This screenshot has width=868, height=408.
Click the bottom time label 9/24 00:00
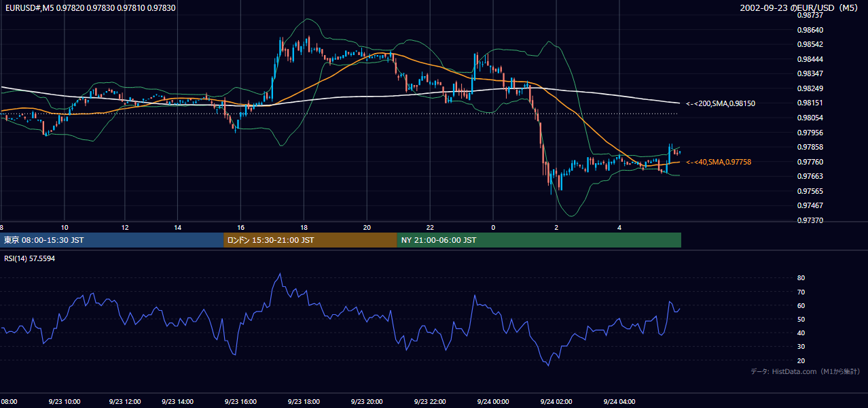(493, 401)
